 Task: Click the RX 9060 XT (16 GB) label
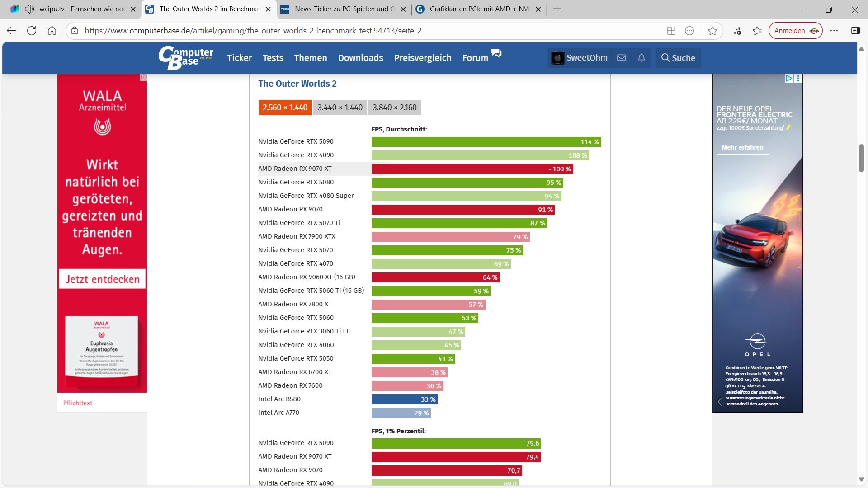click(x=307, y=277)
